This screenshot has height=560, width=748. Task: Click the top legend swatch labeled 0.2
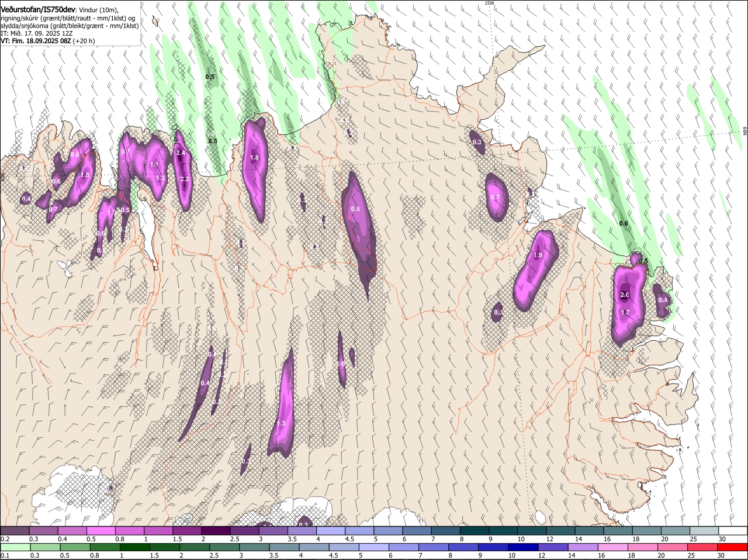(15, 531)
